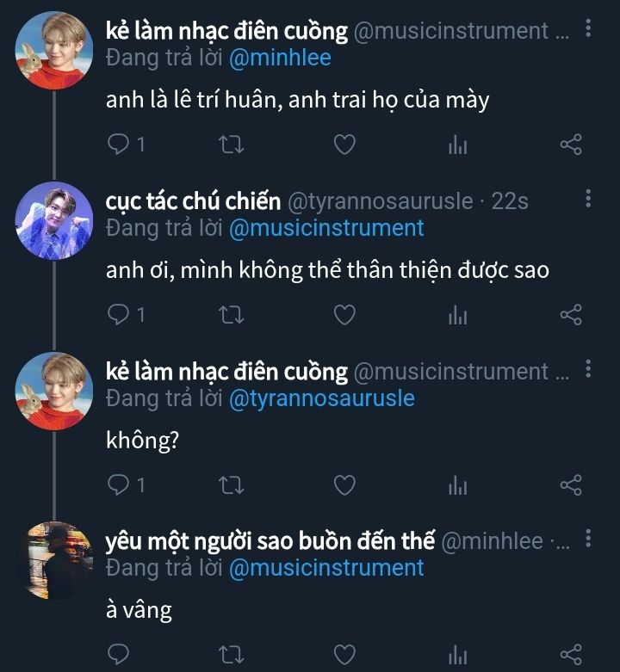Share the 'à vâng' tweet
The height and width of the screenshot is (672, 620).
pyautogui.click(x=571, y=656)
